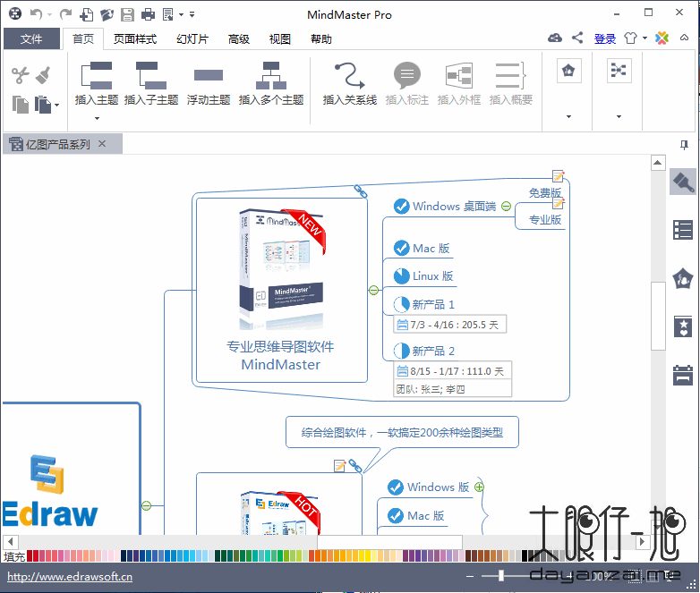The image size is (700, 593).
Task: Collapse Windows 桌面端 branch with minus button
Action: [506, 206]
